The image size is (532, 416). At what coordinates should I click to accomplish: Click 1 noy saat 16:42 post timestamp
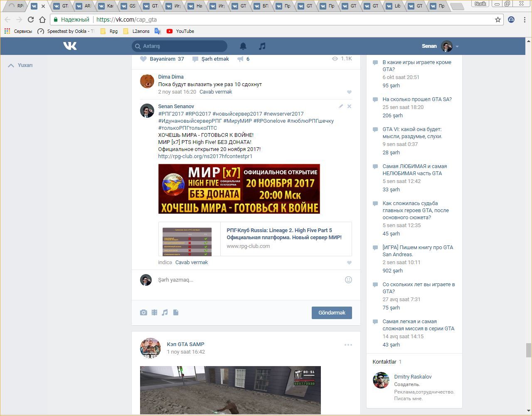[x=186, y=352]
